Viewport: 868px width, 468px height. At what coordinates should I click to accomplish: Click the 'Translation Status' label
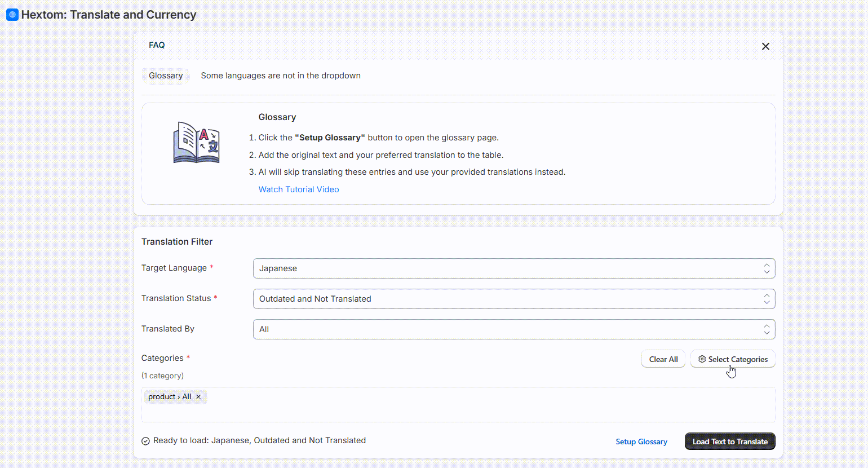coord(176,298)
